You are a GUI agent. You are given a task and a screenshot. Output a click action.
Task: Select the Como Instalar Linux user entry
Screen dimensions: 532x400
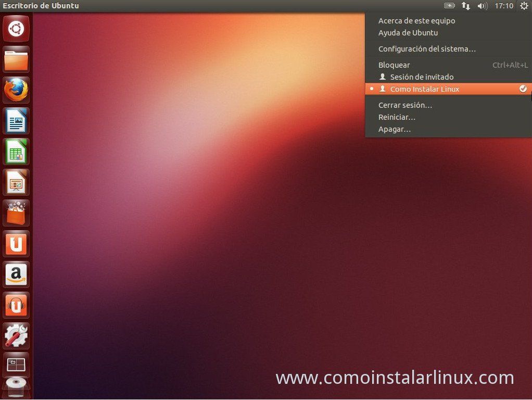(x=449, y=89)
